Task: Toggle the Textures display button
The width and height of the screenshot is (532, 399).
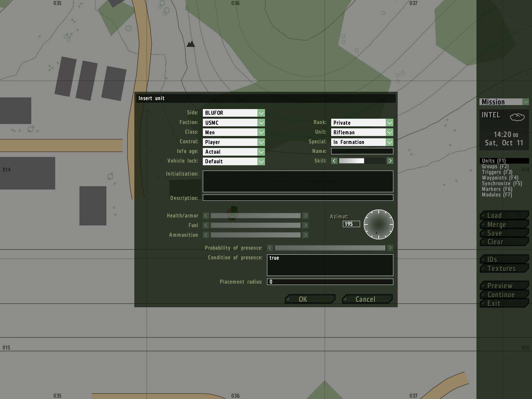Action: 504,268
